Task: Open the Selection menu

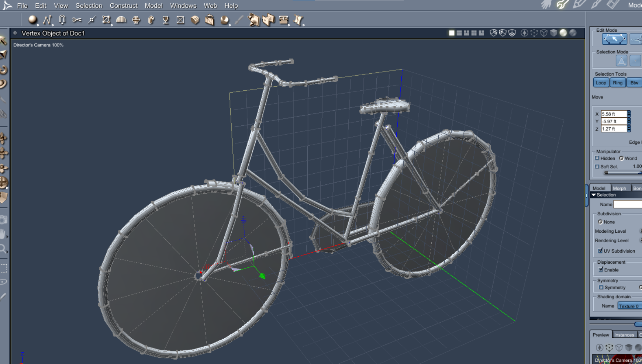Action: [89, 6]
